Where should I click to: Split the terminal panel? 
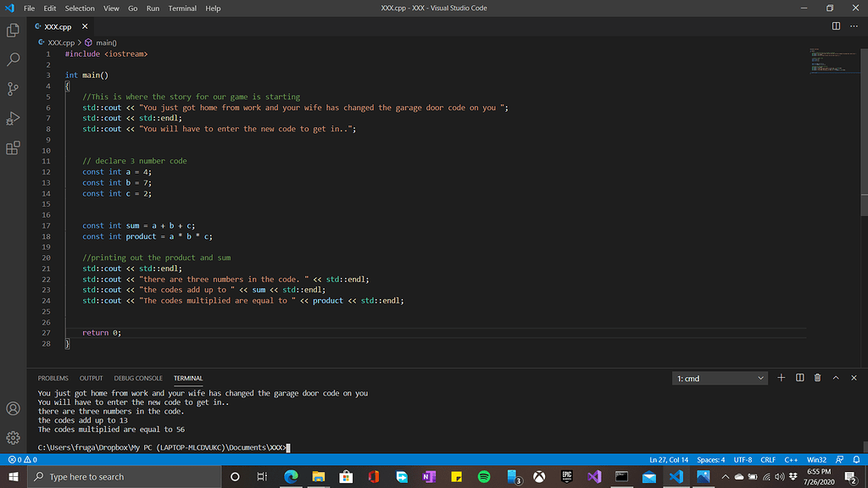[800, 378]
